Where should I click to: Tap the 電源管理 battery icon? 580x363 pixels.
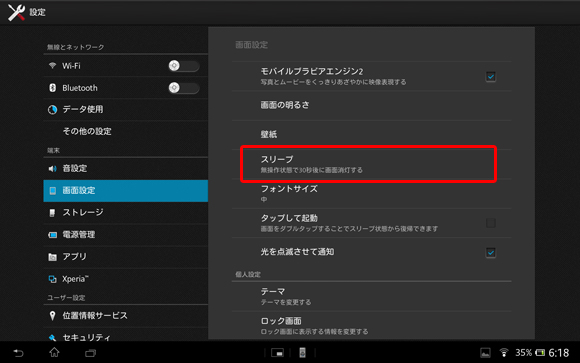(53, 235)
